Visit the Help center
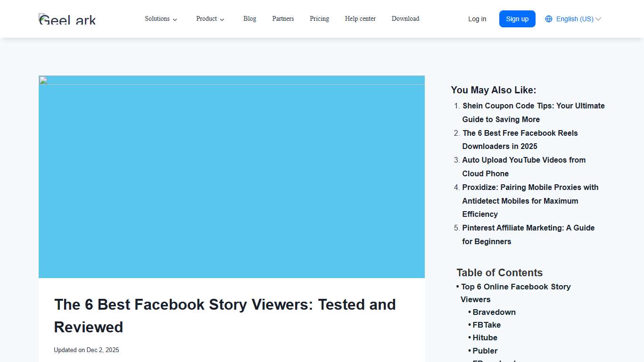Screen dimensions: 644x362 [x=360, y=19]
